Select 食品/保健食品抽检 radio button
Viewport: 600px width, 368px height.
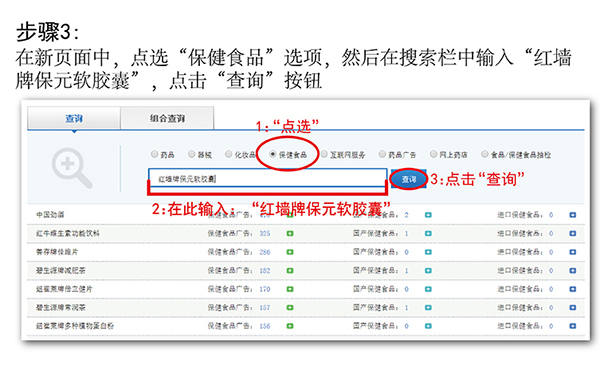(x=485, y=154)
